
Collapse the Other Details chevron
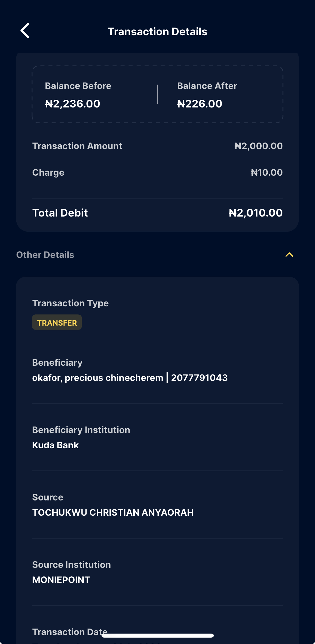click(x=289, y=255)
